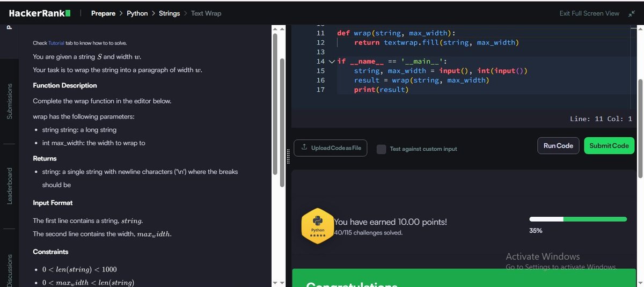Click the def wrap line in editor
Image resolution: width=644 pixels, height=287 pixels.
click(396, 33)
